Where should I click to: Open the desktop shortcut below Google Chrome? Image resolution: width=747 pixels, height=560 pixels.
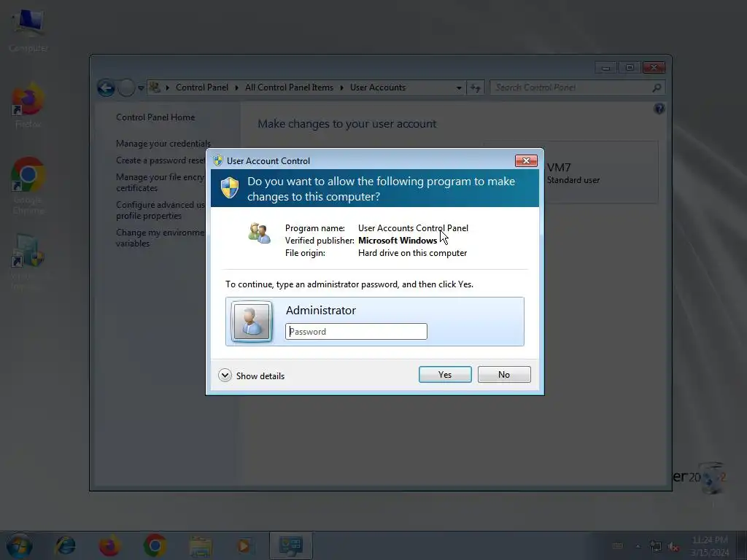click(27, 262)
